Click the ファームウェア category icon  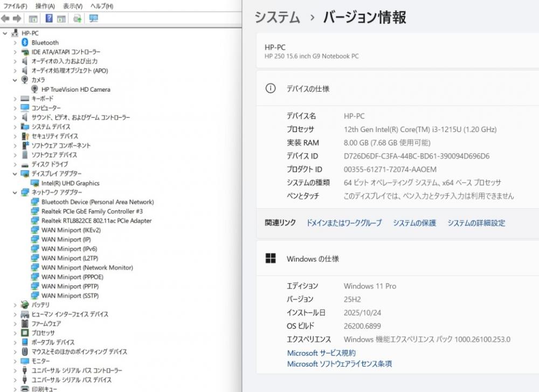click(25, 323)
